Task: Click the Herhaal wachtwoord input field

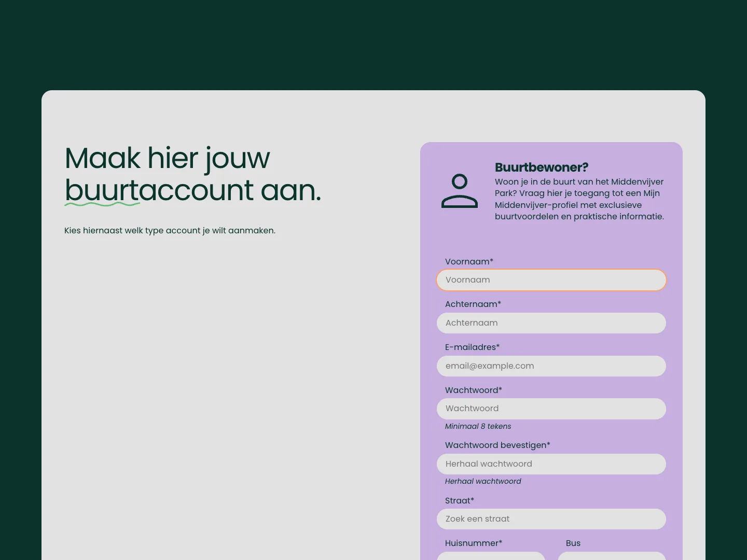Action: coord(551,464)
